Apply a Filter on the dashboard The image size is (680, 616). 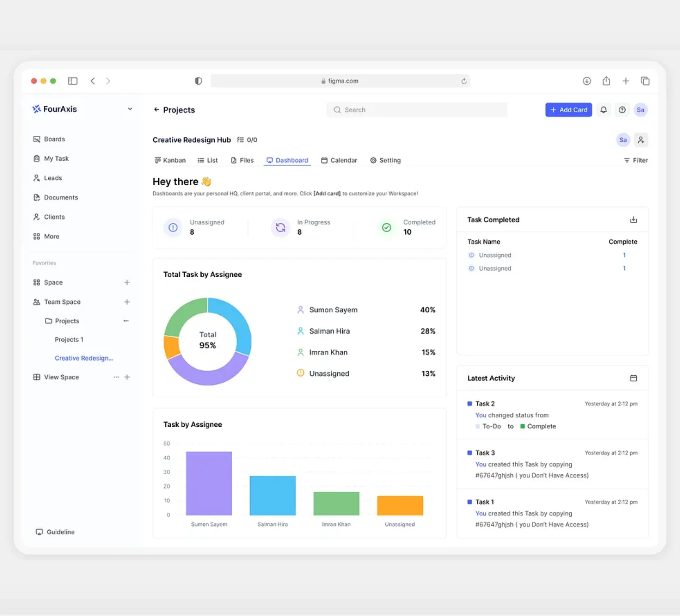point(636,160)
